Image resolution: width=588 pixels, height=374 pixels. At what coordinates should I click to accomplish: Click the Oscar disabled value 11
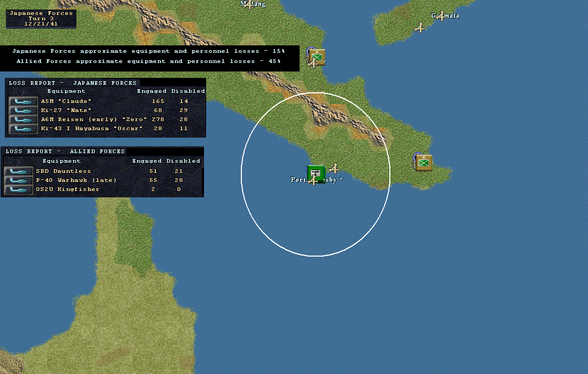pos(184,128)
